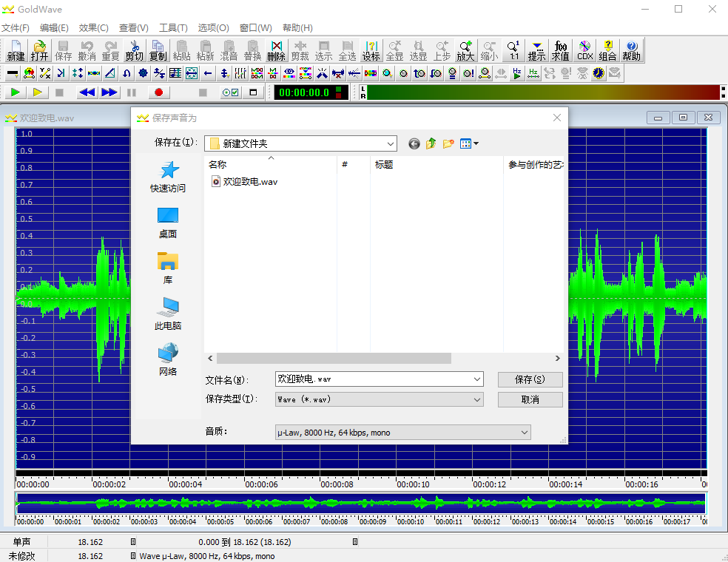Click the 文件名 text field

point(372,379)
